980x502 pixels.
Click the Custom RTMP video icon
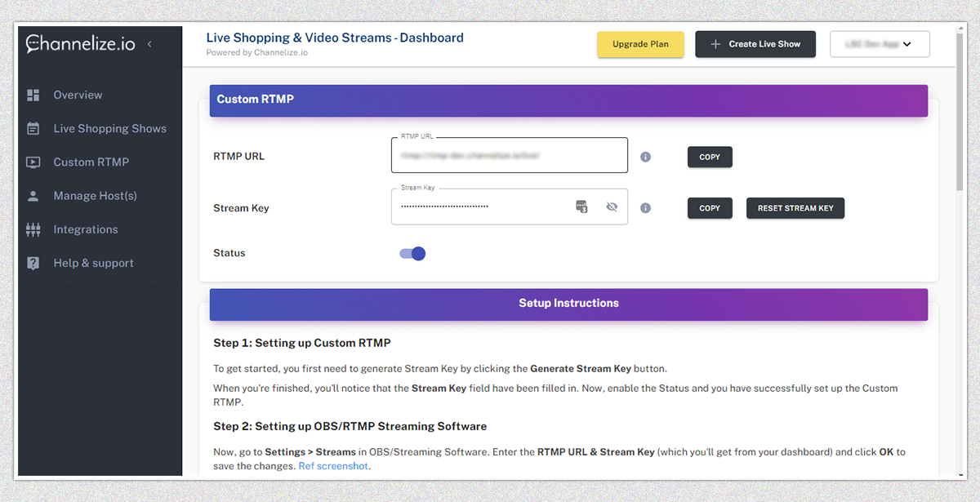[x=33, y=162]
